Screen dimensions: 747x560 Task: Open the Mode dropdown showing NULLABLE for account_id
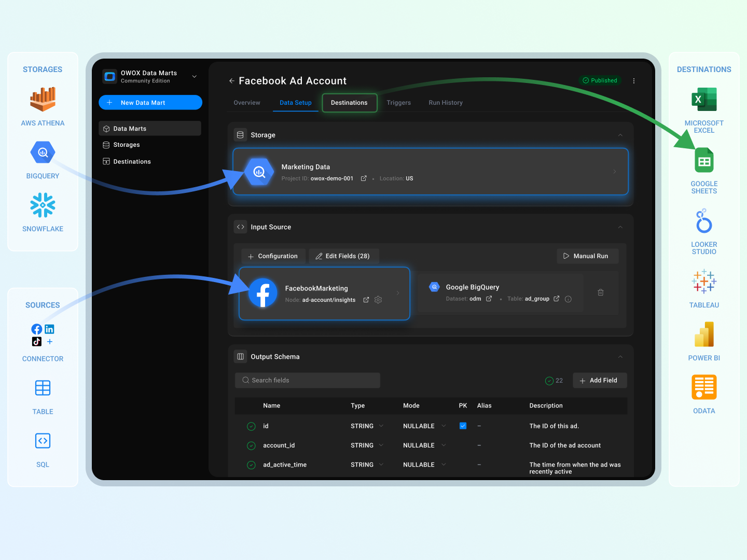click(x=444, y=445)
